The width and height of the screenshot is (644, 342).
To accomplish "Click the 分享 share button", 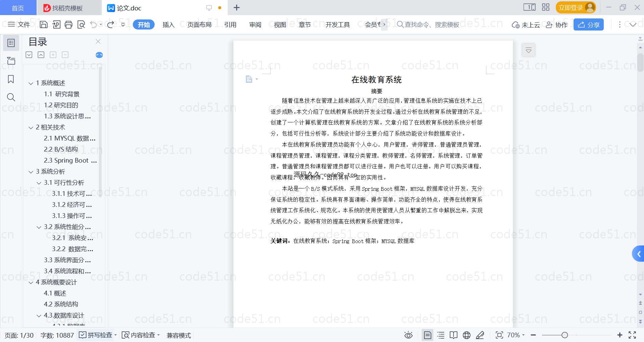I will coord(589,24).
